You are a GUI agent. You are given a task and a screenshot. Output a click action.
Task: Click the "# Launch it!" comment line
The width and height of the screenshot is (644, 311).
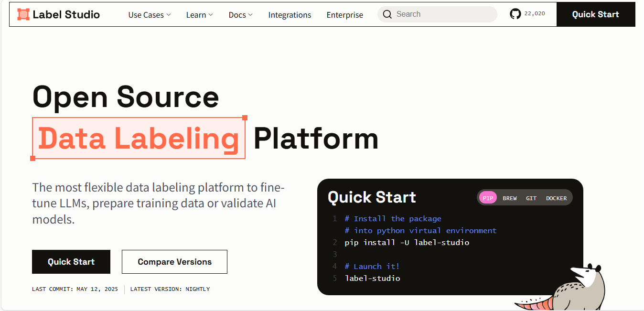pyautogui.click(x=372, y=267)
